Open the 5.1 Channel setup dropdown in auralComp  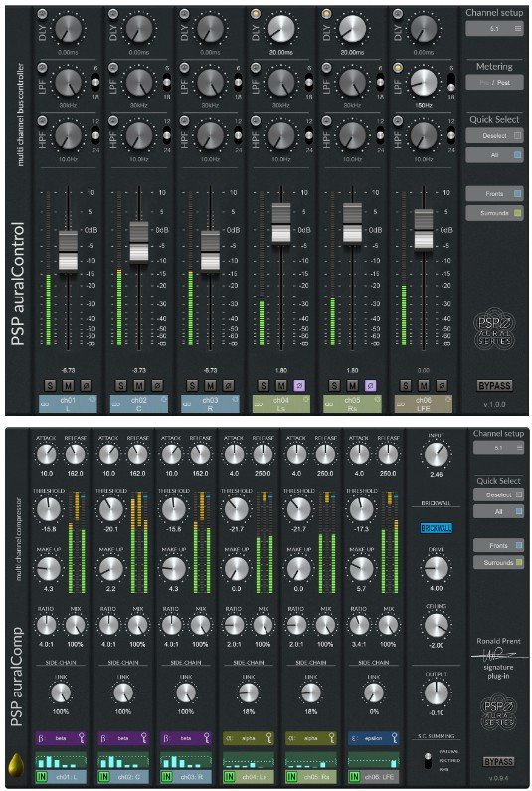tap(498, 448)
